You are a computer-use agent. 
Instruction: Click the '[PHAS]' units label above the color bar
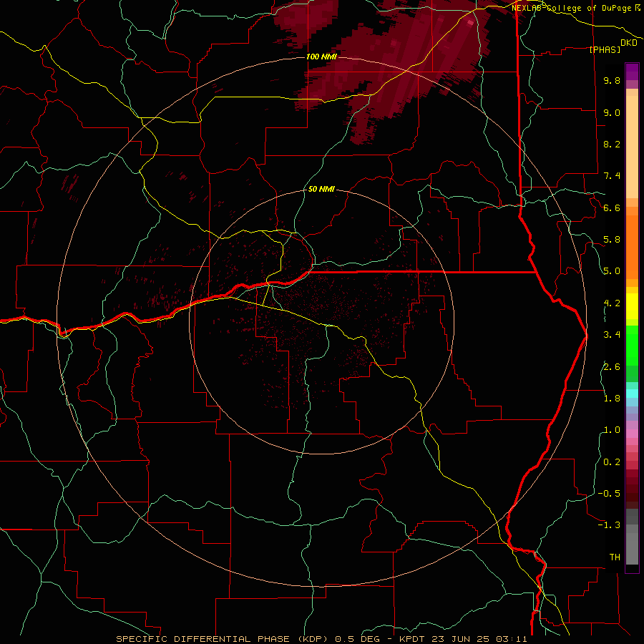605,49
